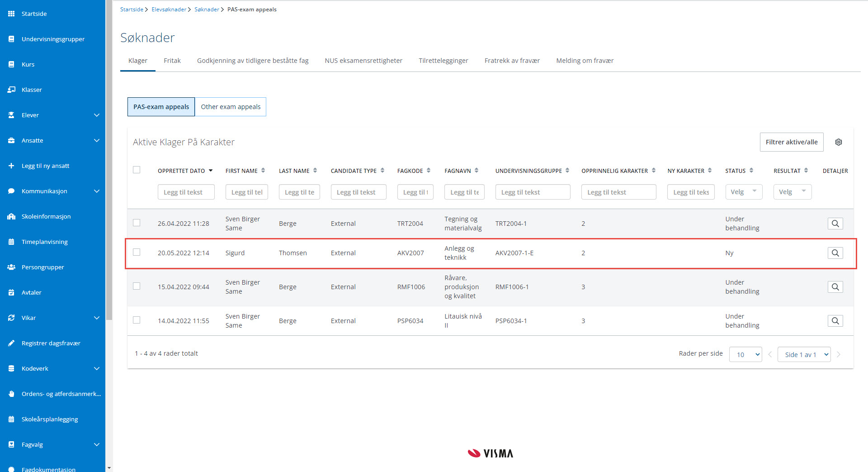
Task: Click the Skoleårsplanlegging calendar icon
Action: tap(11, 419)
